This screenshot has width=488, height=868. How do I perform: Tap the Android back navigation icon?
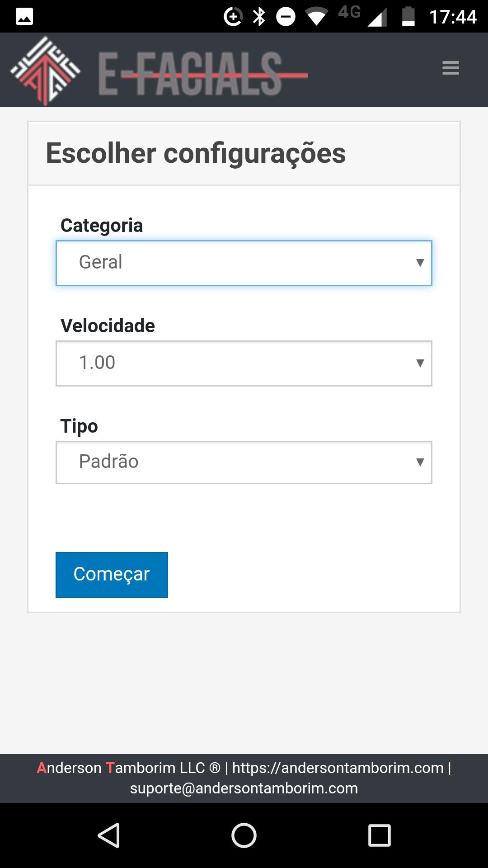click(x=108, y=835)
